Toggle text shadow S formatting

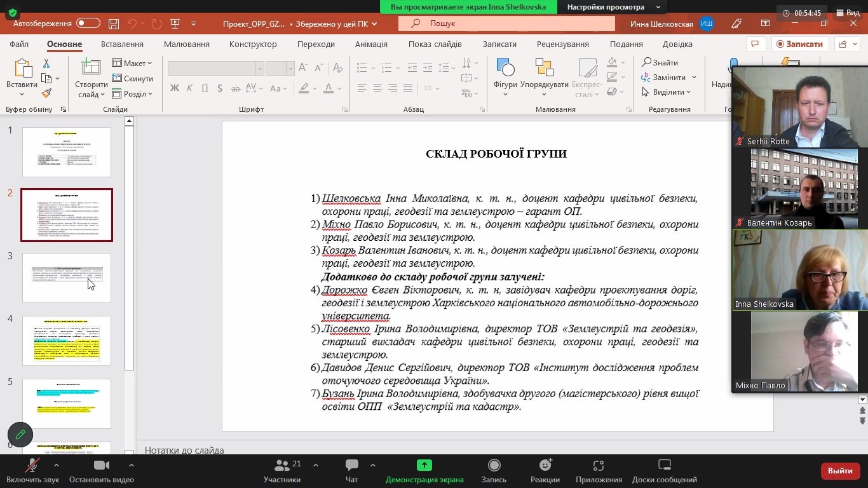point(220,88)
